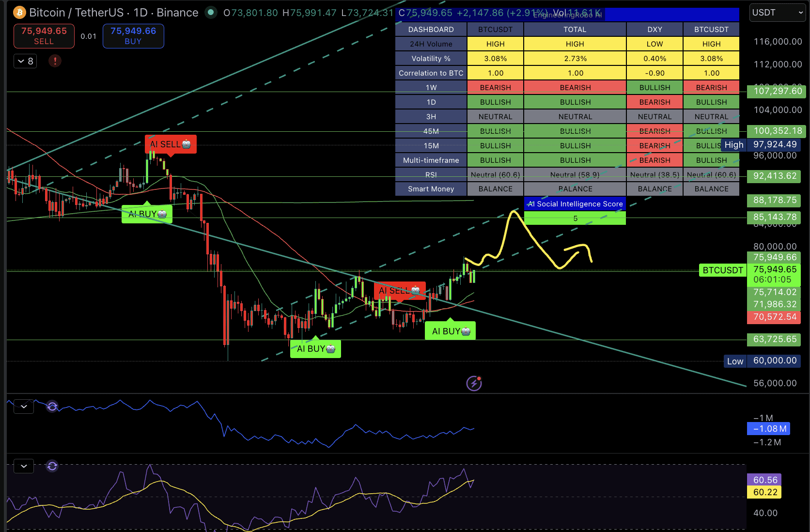Image resolution: width=810 pixels, height=532 pixels.
Task: Open the USDT currency dropdown
Action: tap(777, 12)
